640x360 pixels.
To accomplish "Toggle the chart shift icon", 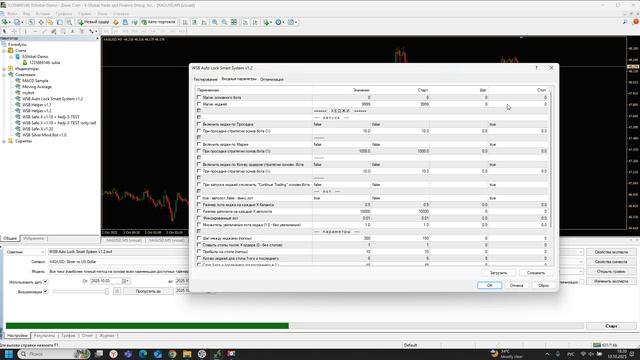I will point(255,22).
